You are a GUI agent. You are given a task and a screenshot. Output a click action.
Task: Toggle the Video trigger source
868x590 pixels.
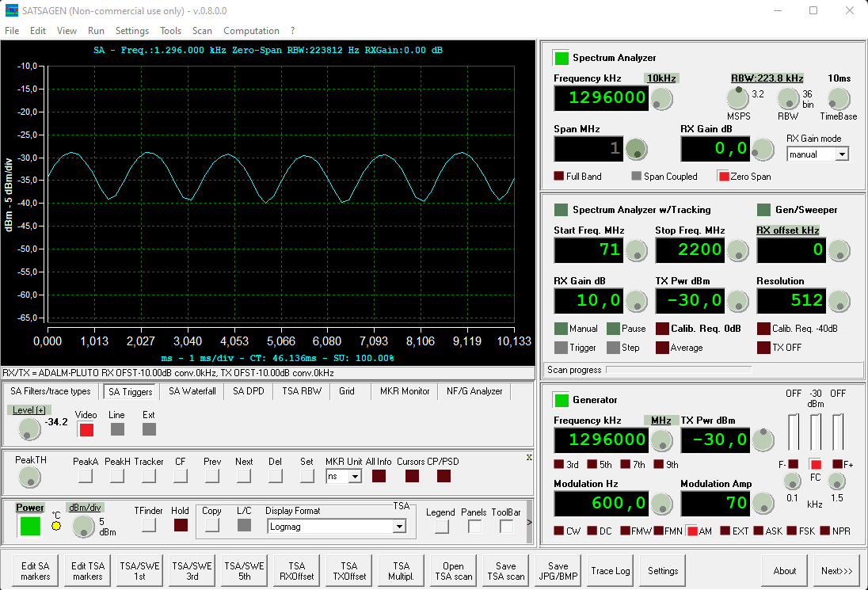tap(86, 429)
